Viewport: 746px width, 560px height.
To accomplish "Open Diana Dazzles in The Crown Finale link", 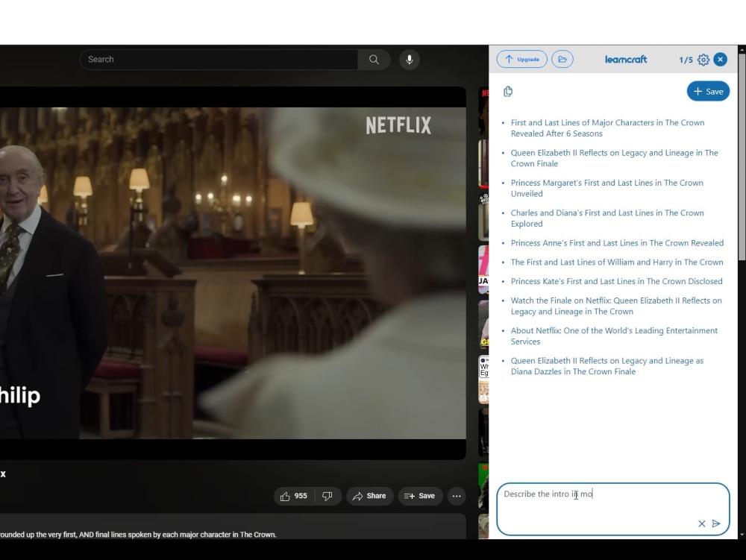I will tap(607, 366).
